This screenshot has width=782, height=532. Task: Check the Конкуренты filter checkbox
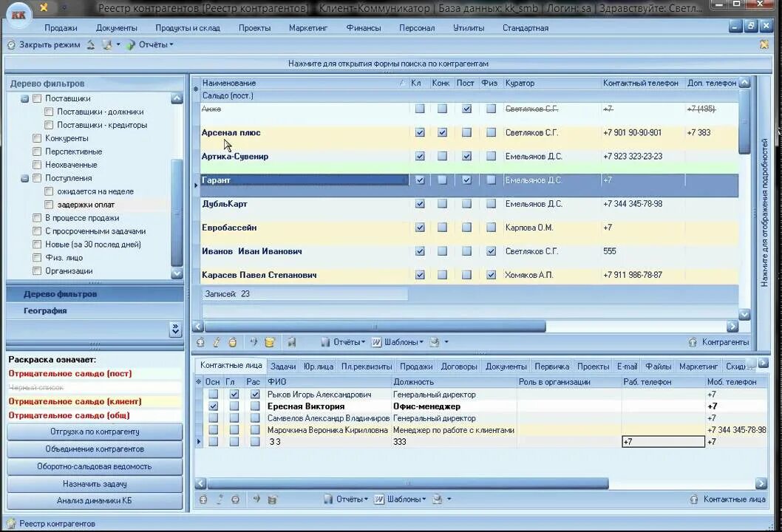click(x=37, y=138)
